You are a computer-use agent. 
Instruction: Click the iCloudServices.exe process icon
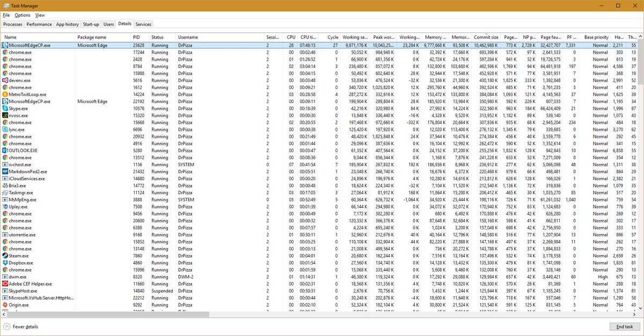(x=5, y=178)
